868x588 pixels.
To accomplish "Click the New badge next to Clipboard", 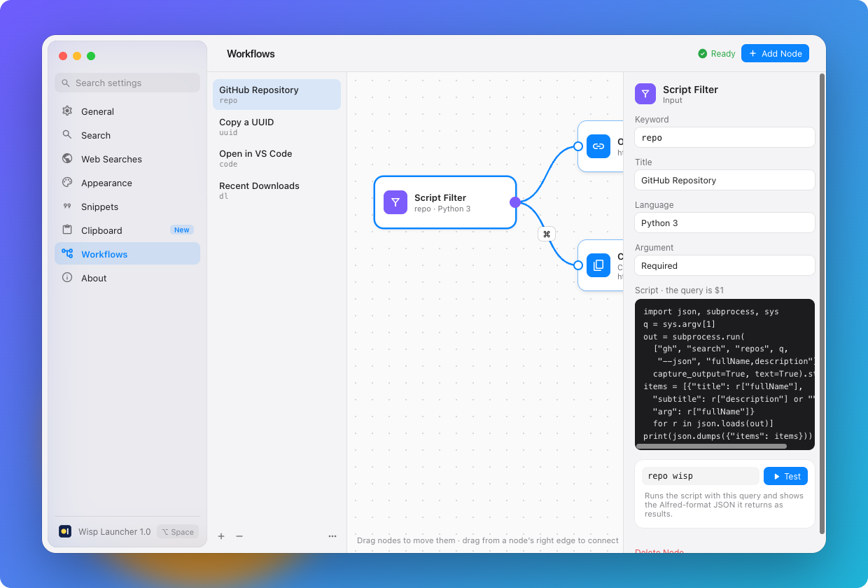I will pyautogui.click(x=182, y=230).
